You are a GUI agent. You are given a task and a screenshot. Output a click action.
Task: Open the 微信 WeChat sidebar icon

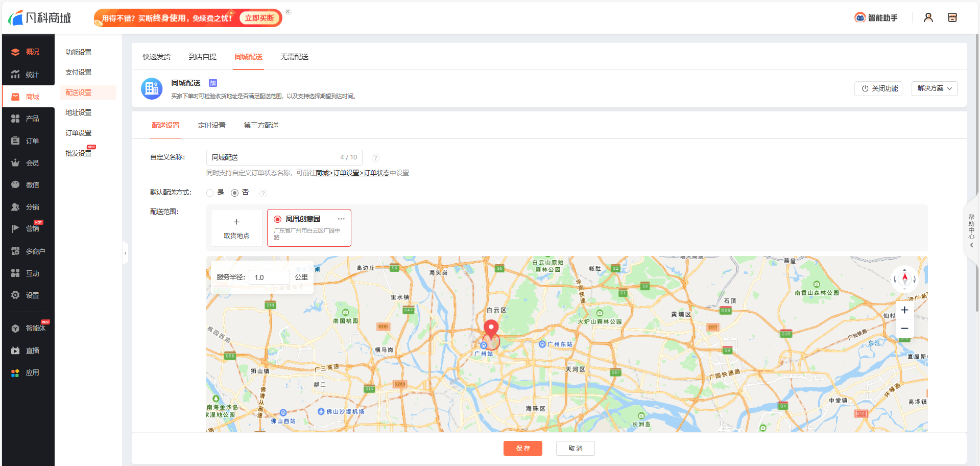[x=15, y=185]
